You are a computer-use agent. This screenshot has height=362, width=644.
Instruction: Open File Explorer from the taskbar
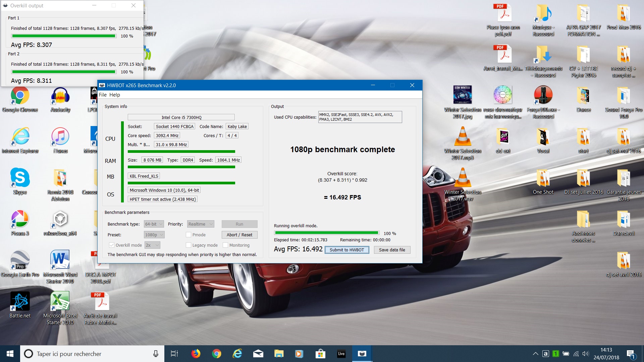pyautogui.click(x=279, y=354)
